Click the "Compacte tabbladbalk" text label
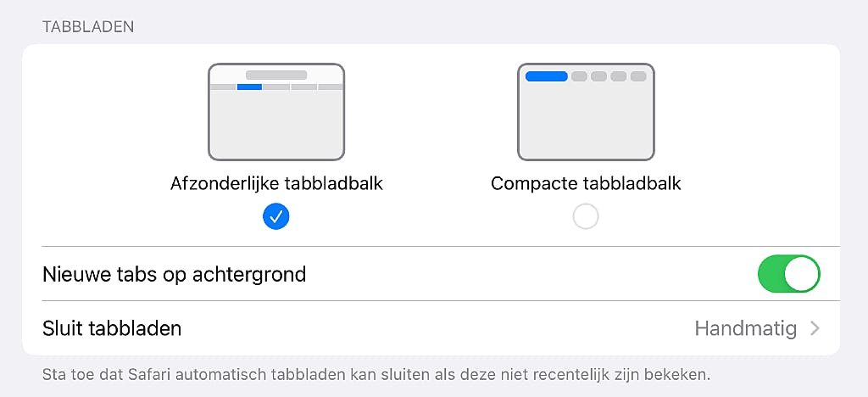 (586, 183)
